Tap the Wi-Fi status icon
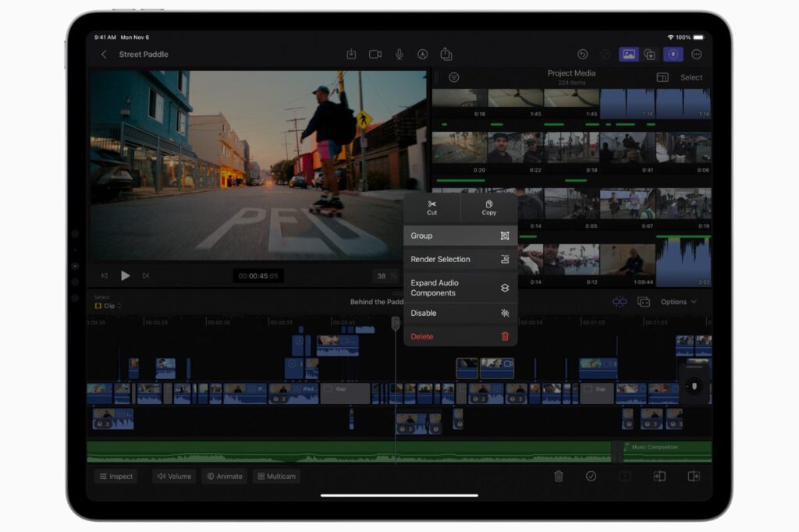The width and height of the screenshot is (799, 532). [x=670, y=37]
